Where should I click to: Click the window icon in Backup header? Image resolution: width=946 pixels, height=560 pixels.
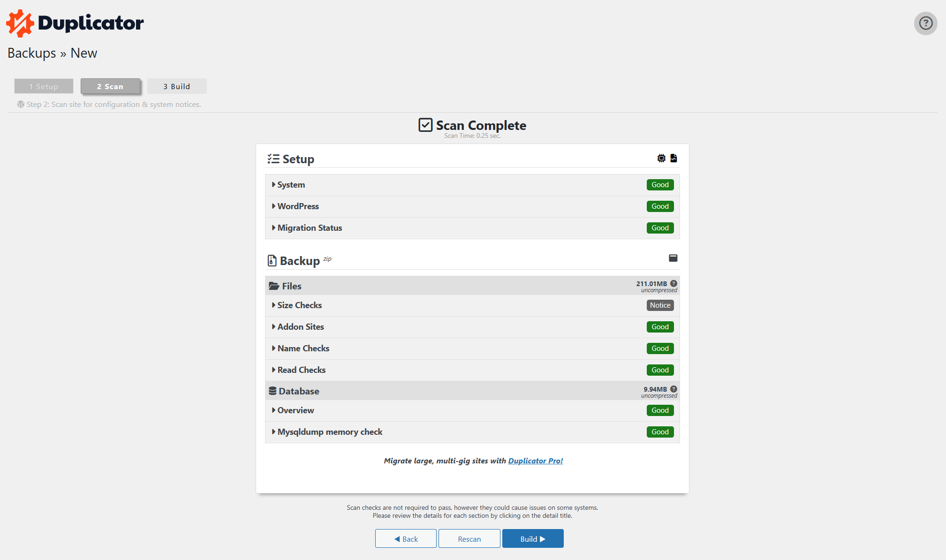(673, 258)
